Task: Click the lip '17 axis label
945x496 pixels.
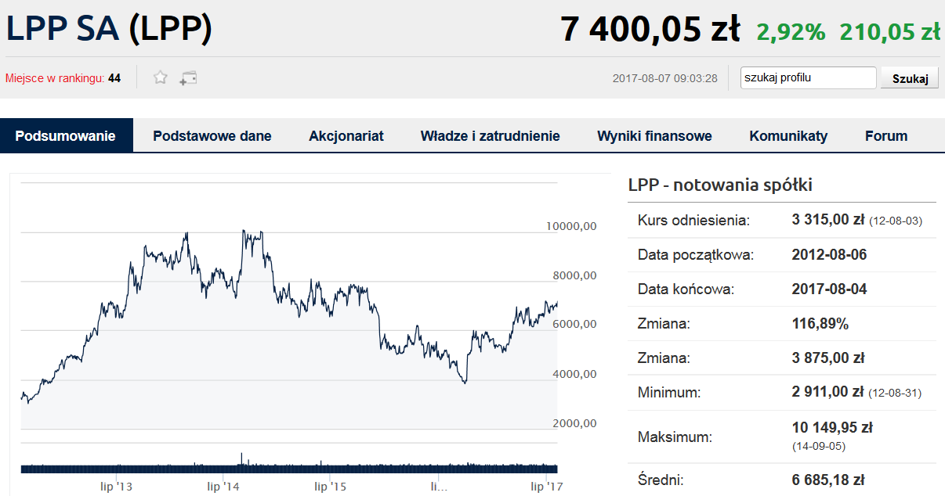Action: 547,486
